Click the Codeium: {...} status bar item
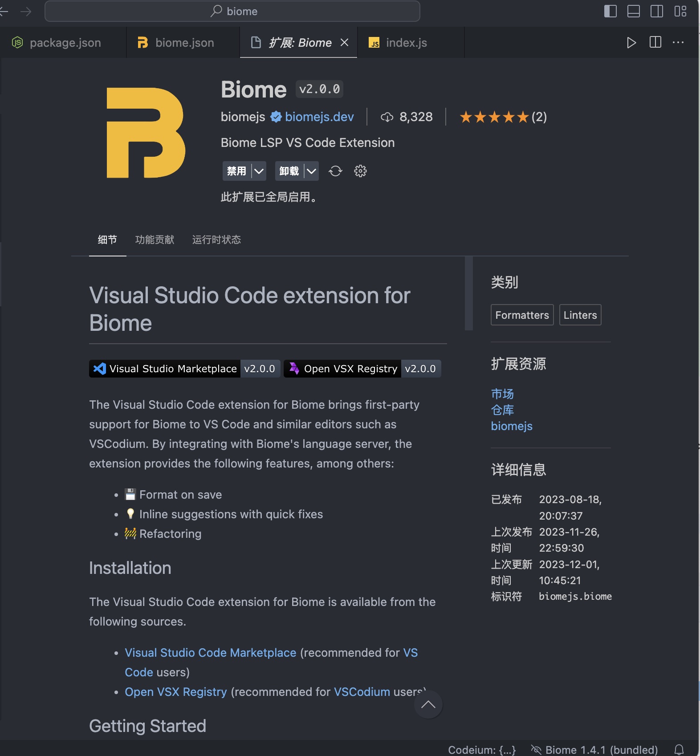 (x=482, y=750)
